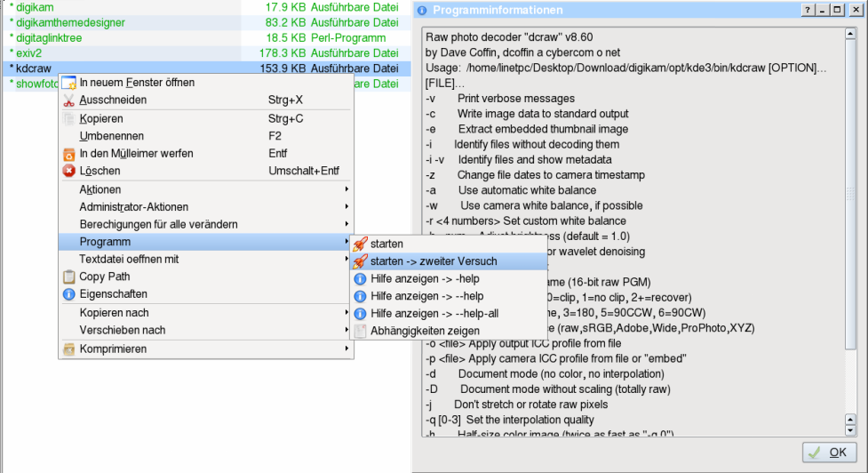This screenshot has height=473, width=868.
Task: Click the rocket icon beside 'starten'
Action: [x=361, y=244]
